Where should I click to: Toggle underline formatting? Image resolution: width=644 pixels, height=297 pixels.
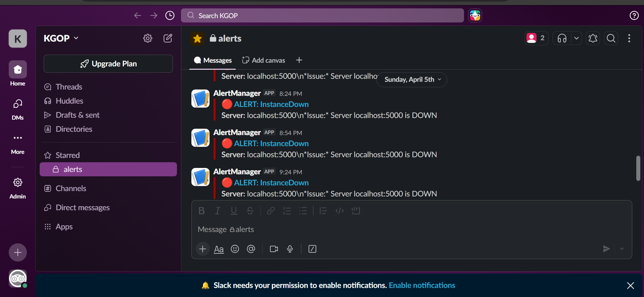(x=234, y=211)
